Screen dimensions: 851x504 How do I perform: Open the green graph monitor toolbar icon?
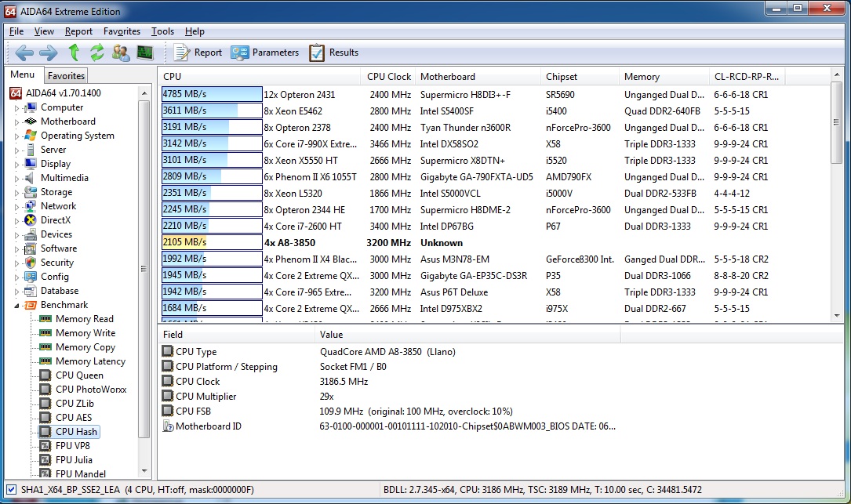[x=145, y=53]
